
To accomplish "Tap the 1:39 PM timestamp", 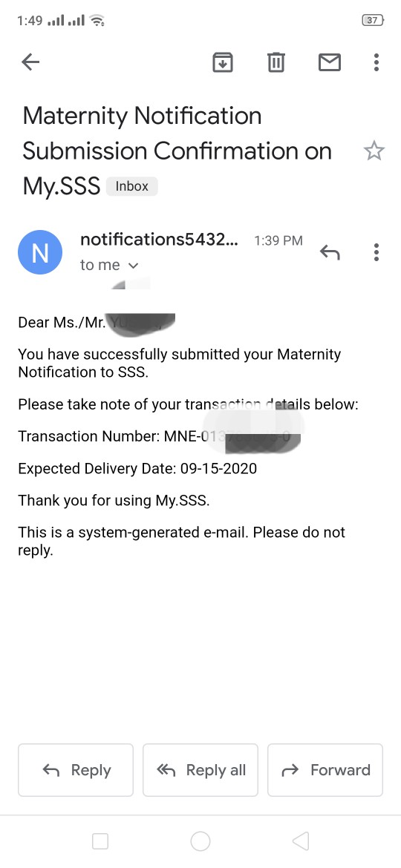I will point(278,241).
